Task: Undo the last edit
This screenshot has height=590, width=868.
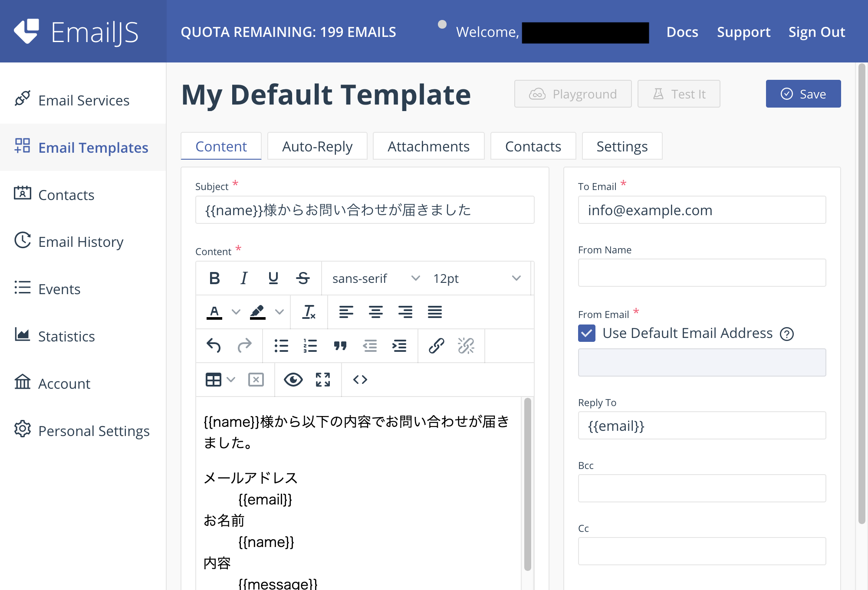Action: pos(214,346)
